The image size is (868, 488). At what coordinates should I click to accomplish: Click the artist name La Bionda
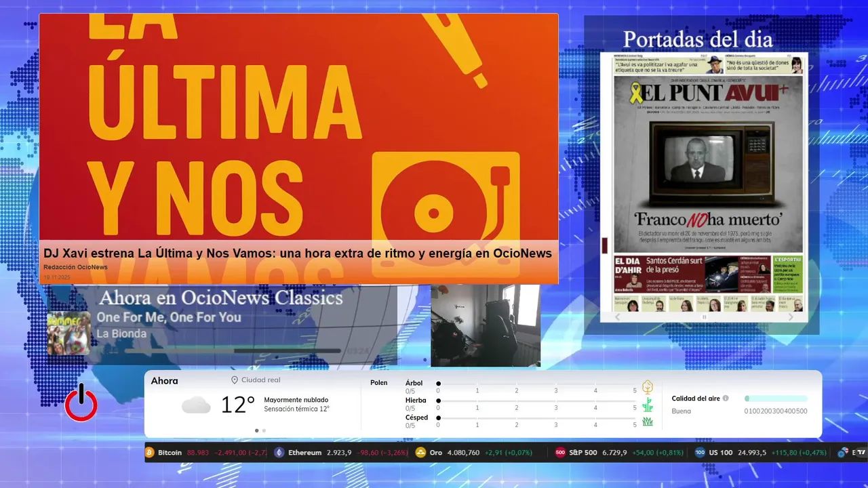pyautogui.click(x=121, y=333)
